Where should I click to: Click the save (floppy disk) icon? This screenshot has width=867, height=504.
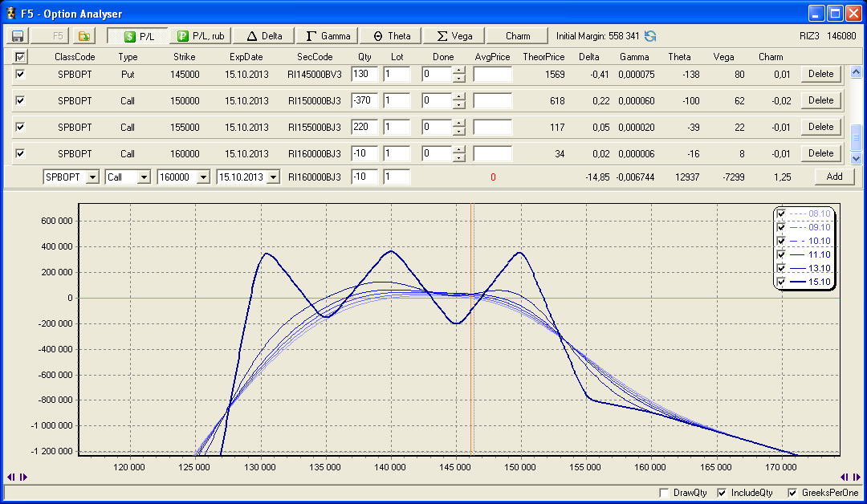coord(17,36)
